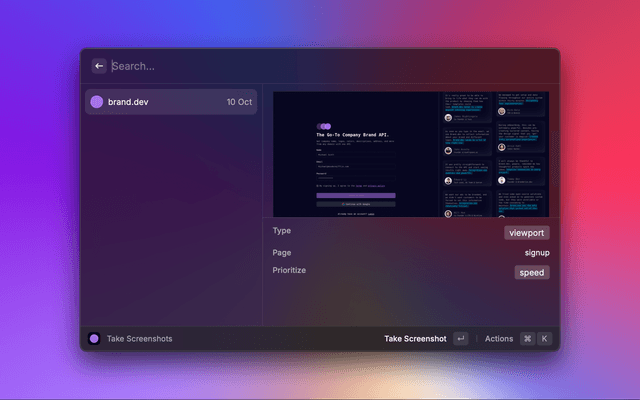640x400 pixels.
Task: Click the Command key icon in footer
Action: tap(527, 339)
